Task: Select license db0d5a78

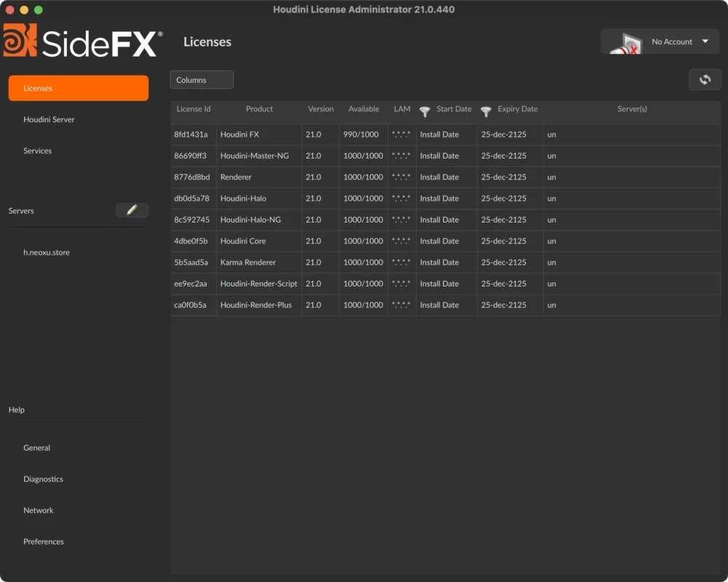Action: pyautogui.click(x=191, y=199)
